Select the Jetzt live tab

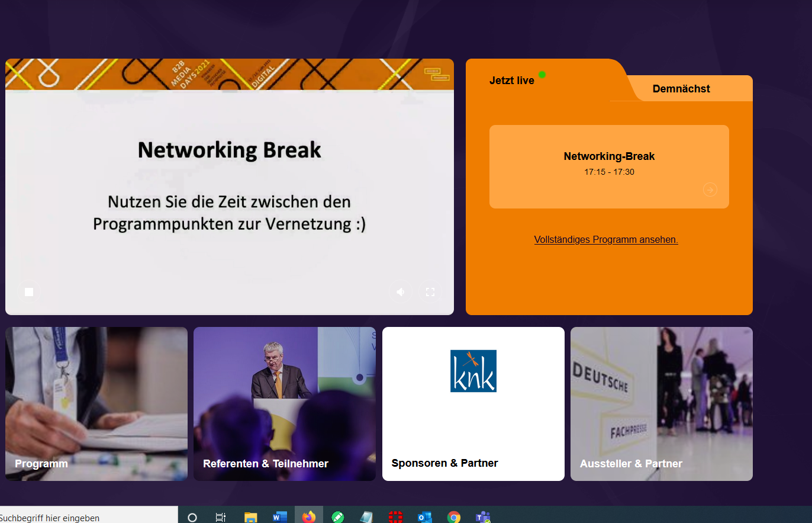[512, 81]
